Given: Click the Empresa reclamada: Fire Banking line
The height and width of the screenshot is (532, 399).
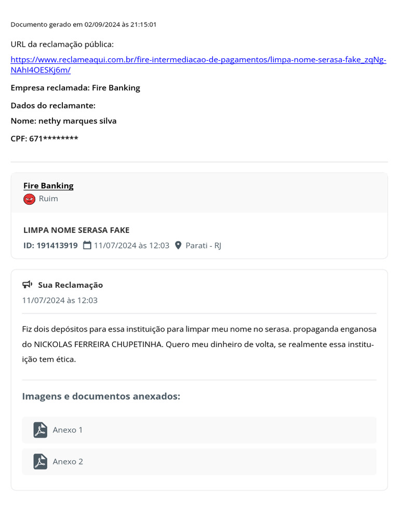Looking at the screenshot, I should pos(75,88).
